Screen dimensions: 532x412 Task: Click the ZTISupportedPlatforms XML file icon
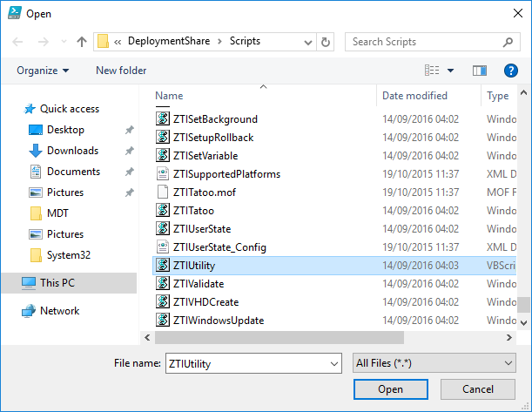(x=162, y=174)
